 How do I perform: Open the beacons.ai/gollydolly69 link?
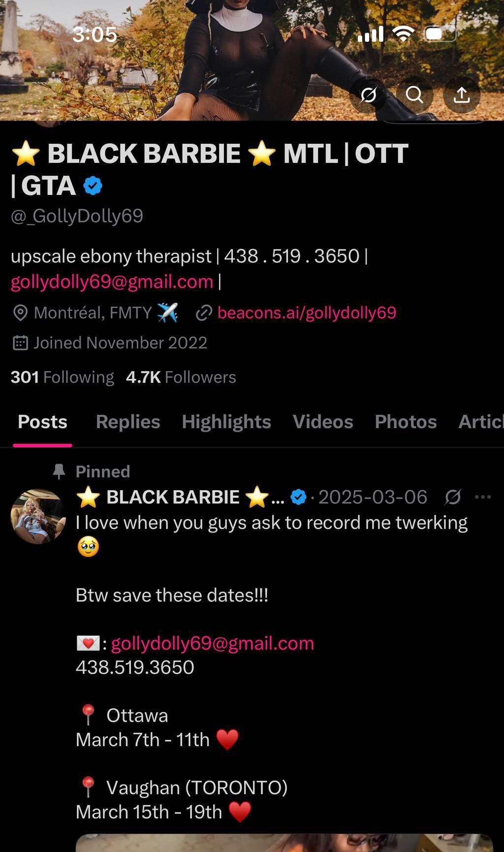coord(307,313)
